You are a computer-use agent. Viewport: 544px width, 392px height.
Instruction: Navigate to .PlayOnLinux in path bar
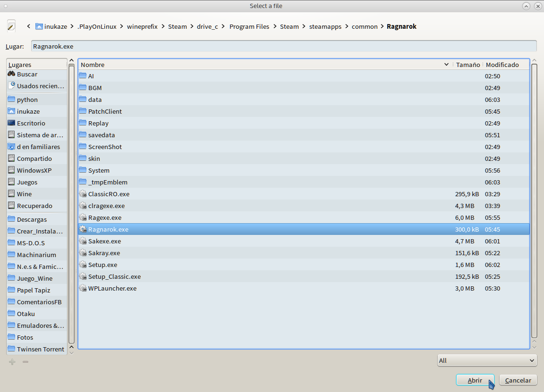(x=97, y=26)
